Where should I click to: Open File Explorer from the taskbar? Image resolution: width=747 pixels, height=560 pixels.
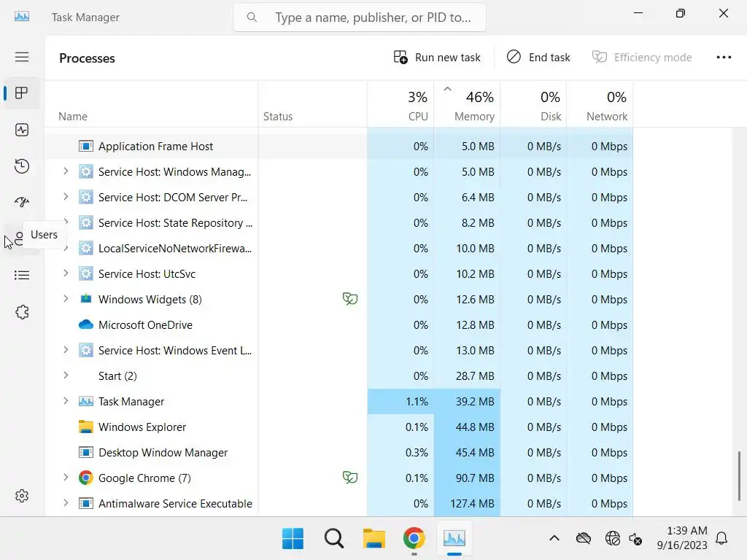[374, 539]
